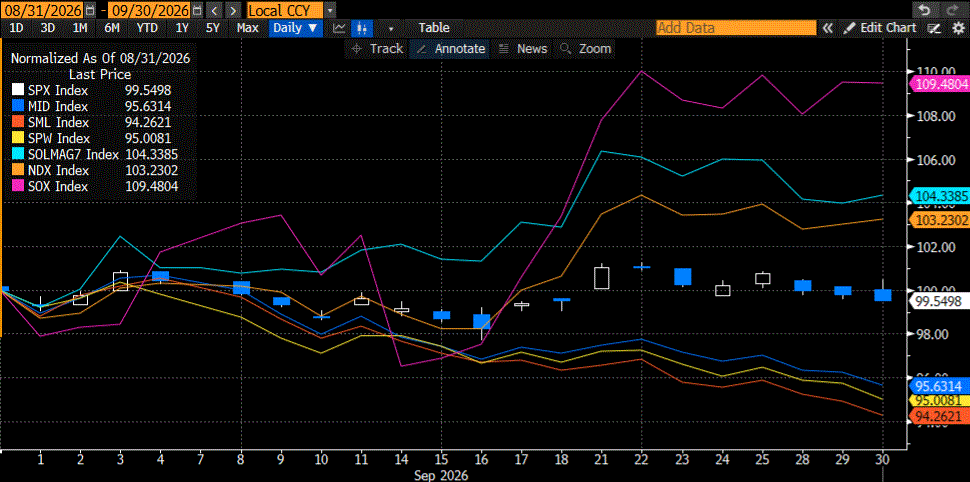Toggle the News overlay
This screenshot has width=970, height=482.
click(523, 49)
